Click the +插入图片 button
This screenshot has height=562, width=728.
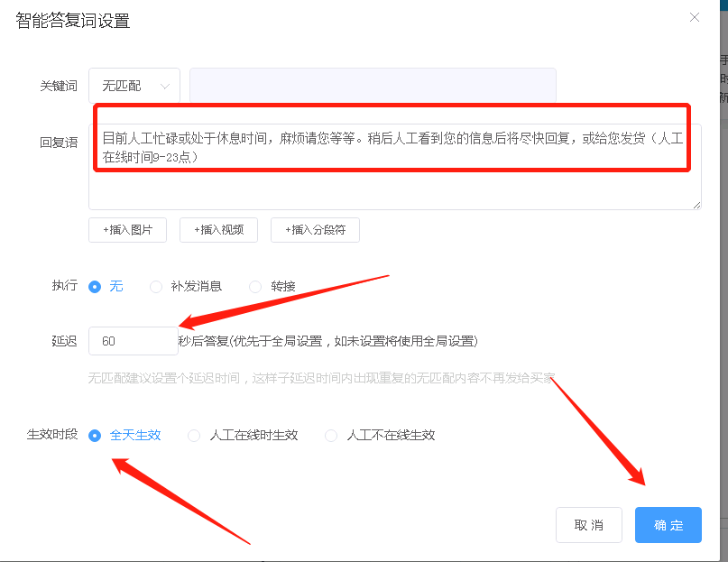[128, 230]
